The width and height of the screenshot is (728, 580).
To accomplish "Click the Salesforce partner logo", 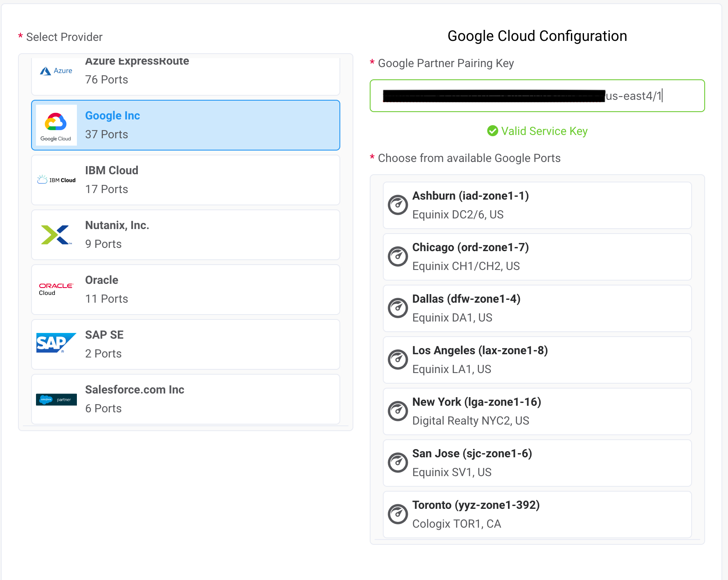I will pyautogui.click(x=56, y=399).
